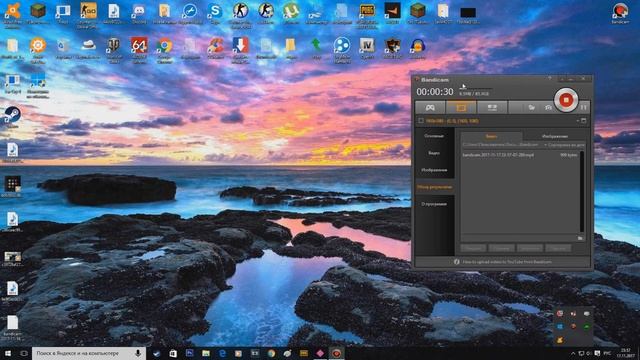Viewport: 640px width, 360px height.
Task: Select the bandicam 2017-11-17 mp4 file row
Action: tap(520, 155)
